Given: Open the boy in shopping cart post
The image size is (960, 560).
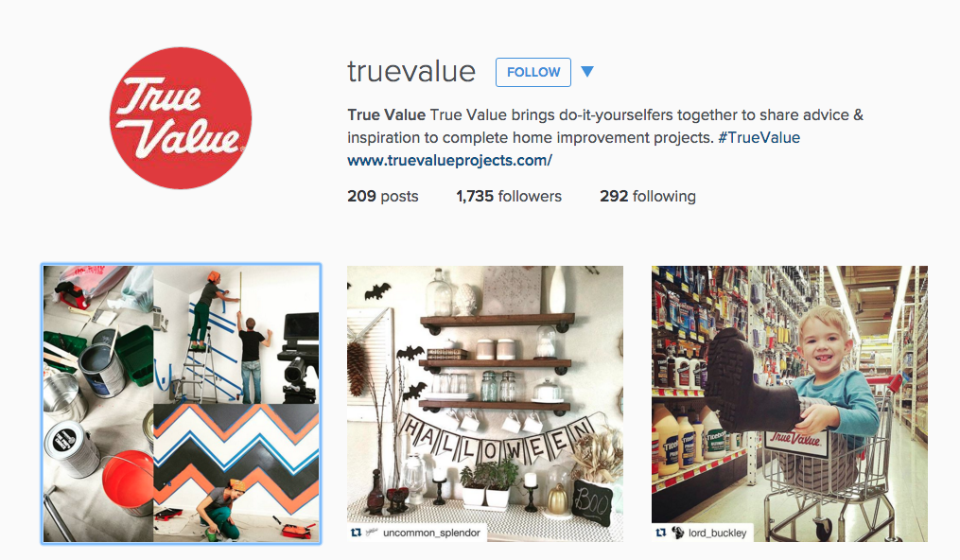Looking at the screenshot, I should coord(789,404).
